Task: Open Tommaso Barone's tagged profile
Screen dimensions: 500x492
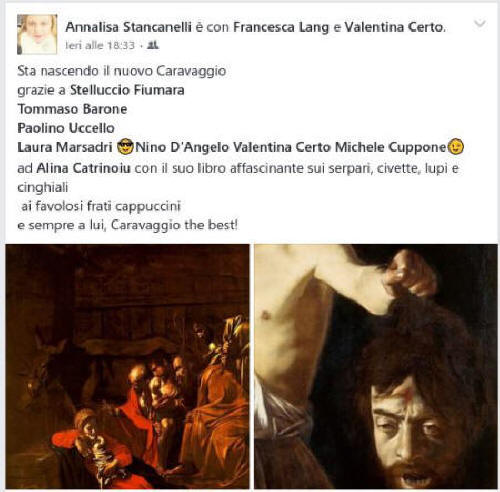Action: 72,109
